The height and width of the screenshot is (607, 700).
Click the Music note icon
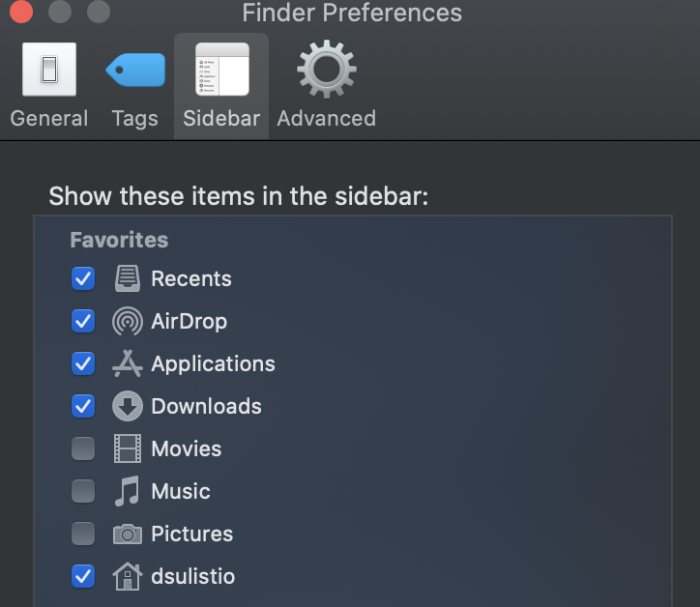pyautogui.click(x=128, y=491)
